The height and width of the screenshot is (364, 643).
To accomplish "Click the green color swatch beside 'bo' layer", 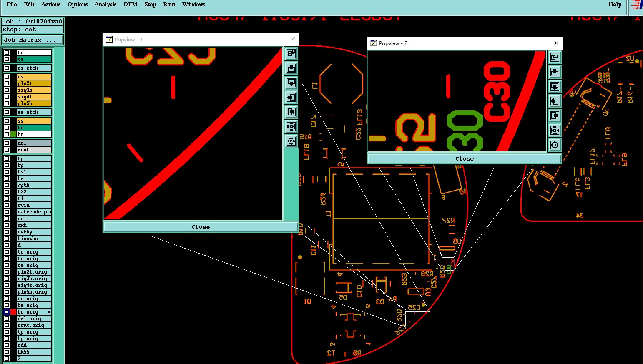I will [x=13, y=134].
